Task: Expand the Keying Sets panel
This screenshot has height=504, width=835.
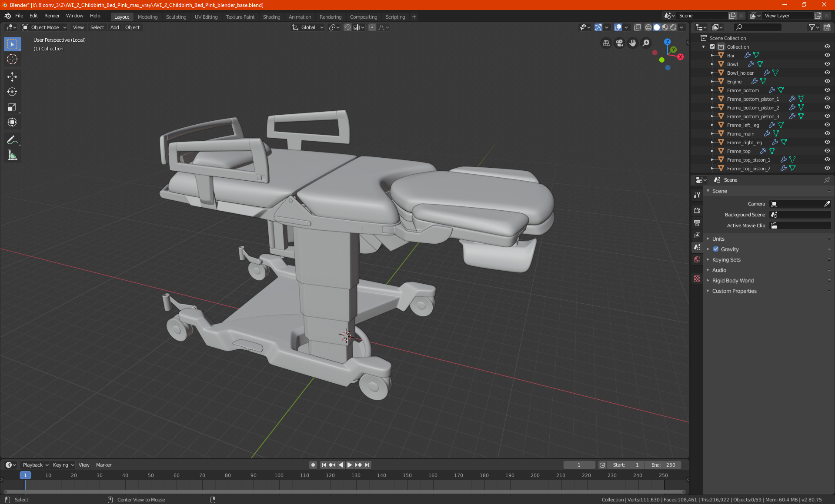Action: pos(726,260)
